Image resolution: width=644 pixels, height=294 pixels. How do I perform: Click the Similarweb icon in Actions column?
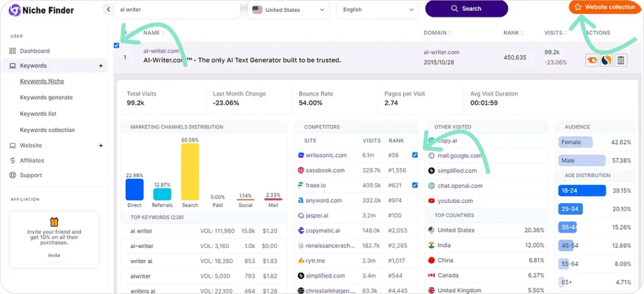606,60
